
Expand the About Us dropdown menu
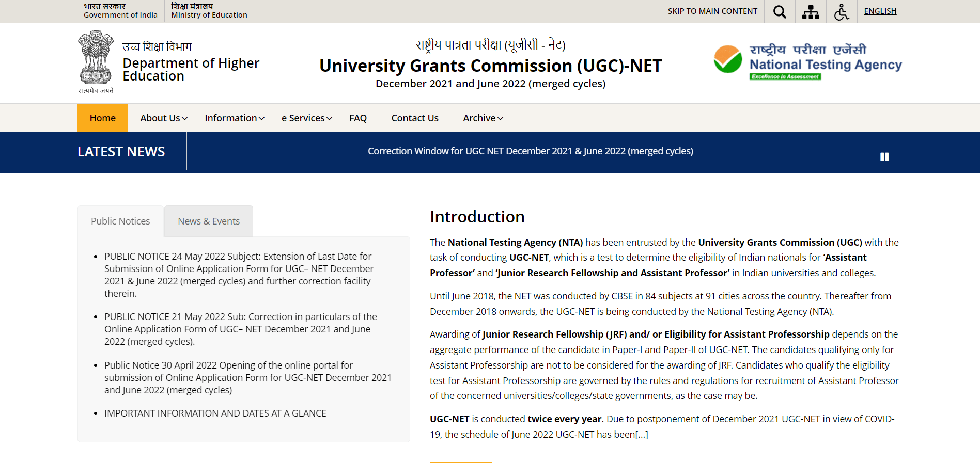point(164,118)
